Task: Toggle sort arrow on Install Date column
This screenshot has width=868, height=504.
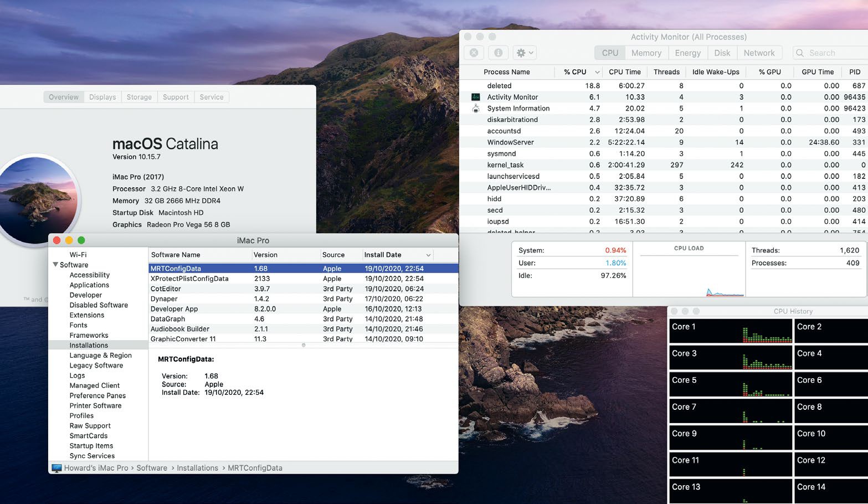Action: click(428, 255)
